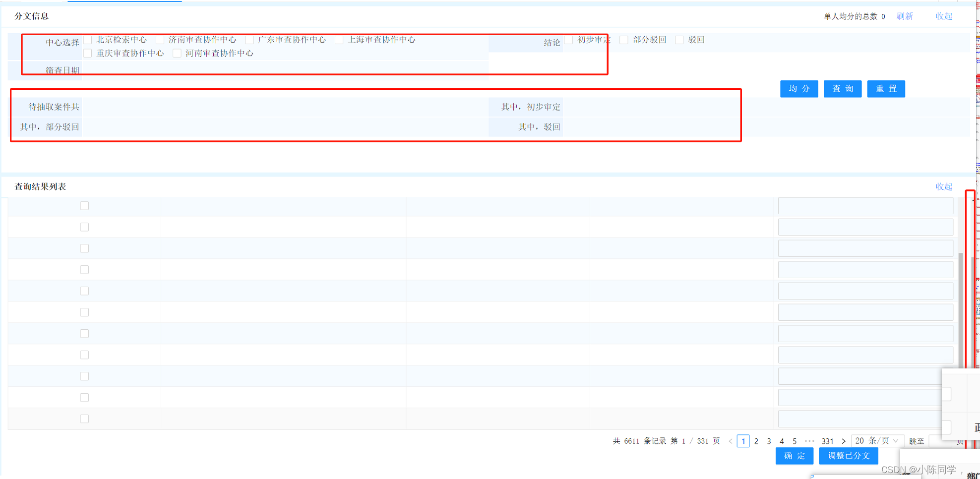The image size is (980, 479).
Task: Check the 北京检索中心 checkbox
Action: (88, 40)
